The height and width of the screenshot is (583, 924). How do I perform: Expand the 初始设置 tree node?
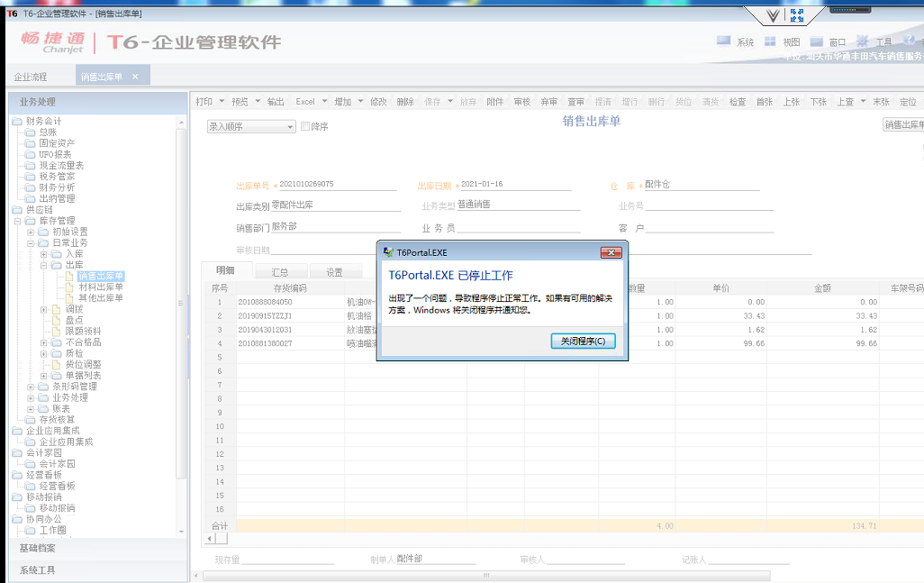(31, 232)
